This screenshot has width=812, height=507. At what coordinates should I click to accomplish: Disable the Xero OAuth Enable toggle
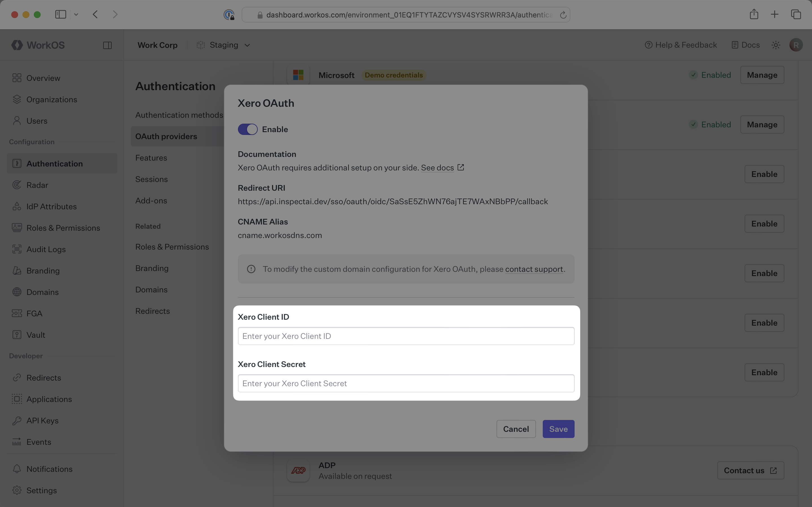pos(247,129)
